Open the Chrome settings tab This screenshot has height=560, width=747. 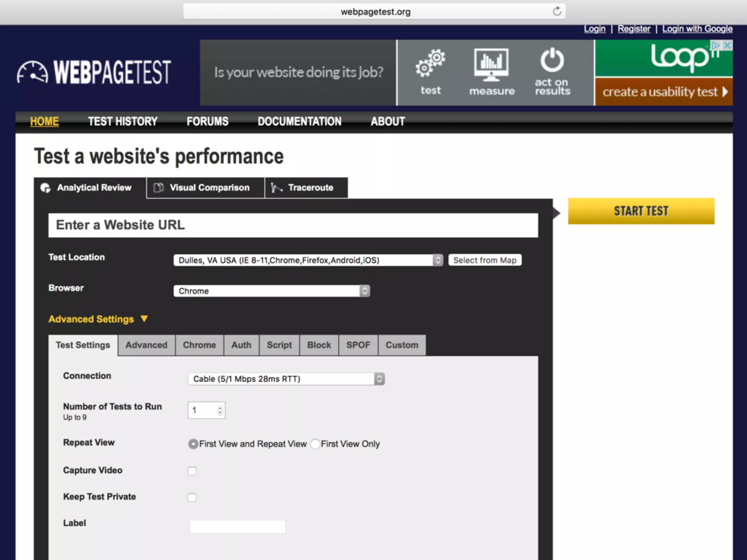[199, 345]
